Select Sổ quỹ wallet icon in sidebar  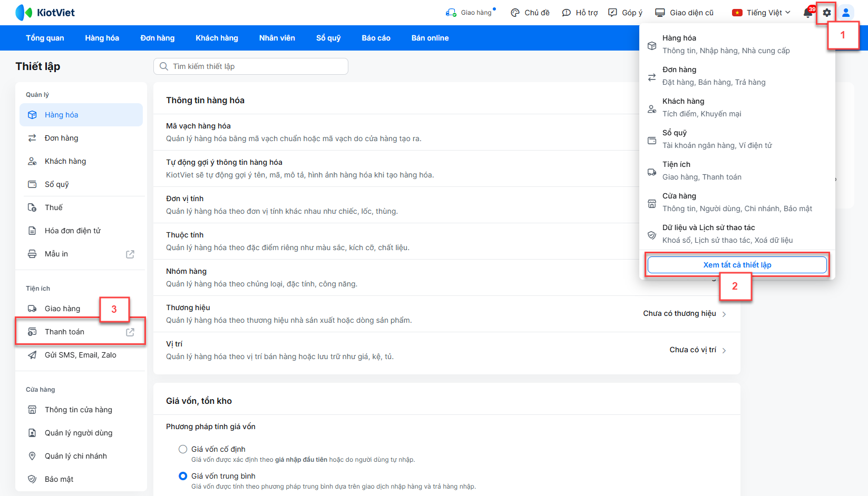32,184
